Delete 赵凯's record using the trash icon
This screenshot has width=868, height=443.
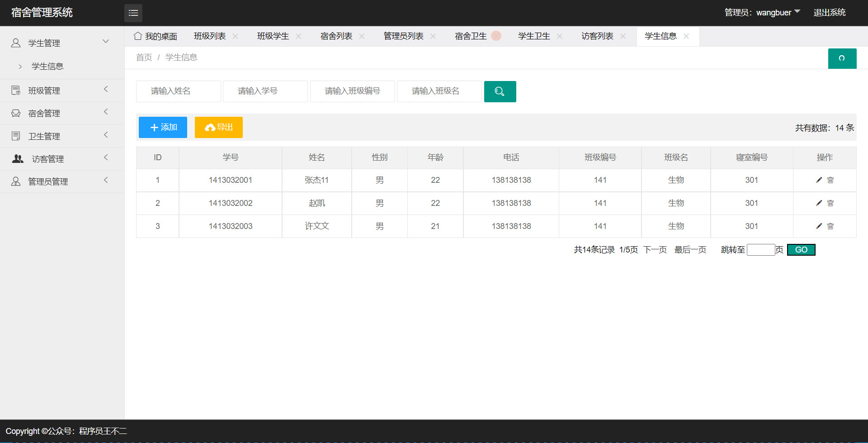point(830,203)
